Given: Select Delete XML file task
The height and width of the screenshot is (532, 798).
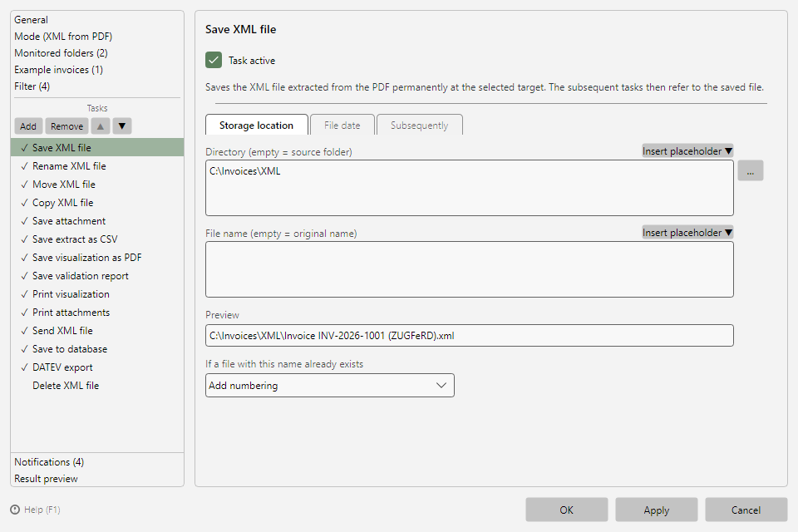Looking at the screenshot, I should (x=97, y=386).
